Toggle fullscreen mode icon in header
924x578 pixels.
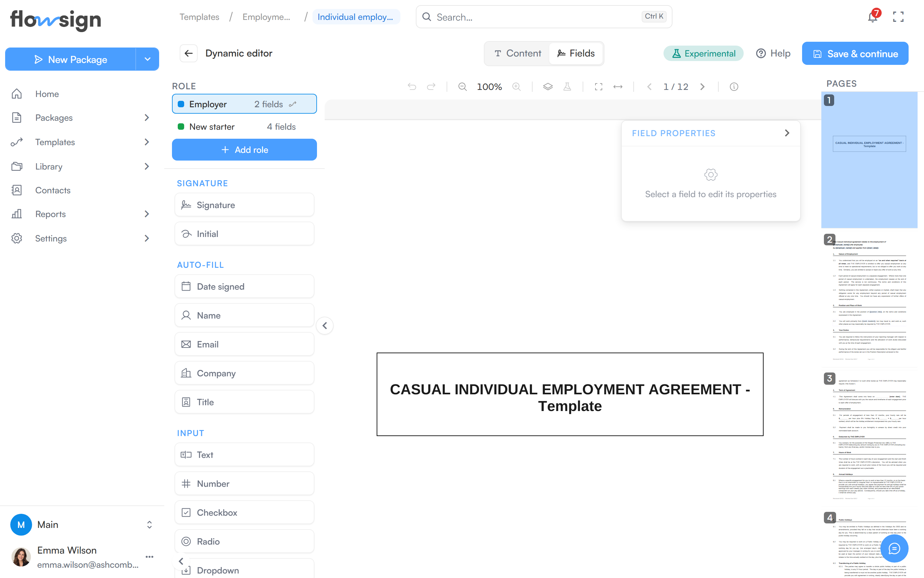coord(898,16)
